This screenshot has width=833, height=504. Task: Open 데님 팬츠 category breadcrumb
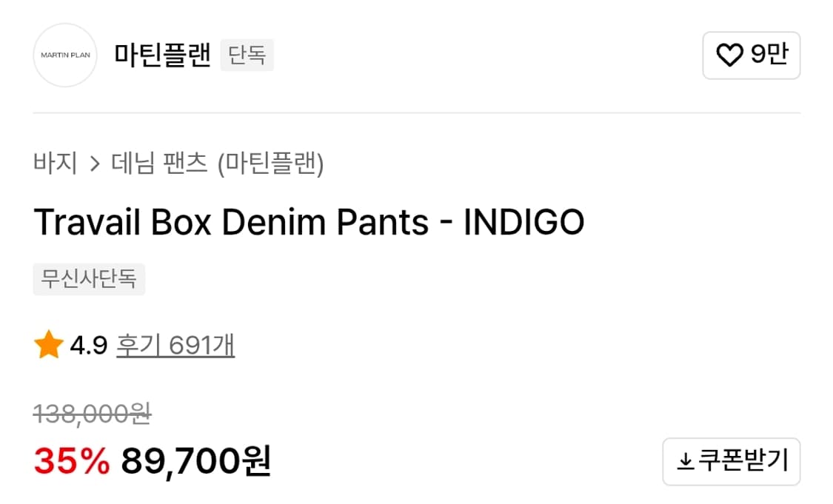point(159,163)
